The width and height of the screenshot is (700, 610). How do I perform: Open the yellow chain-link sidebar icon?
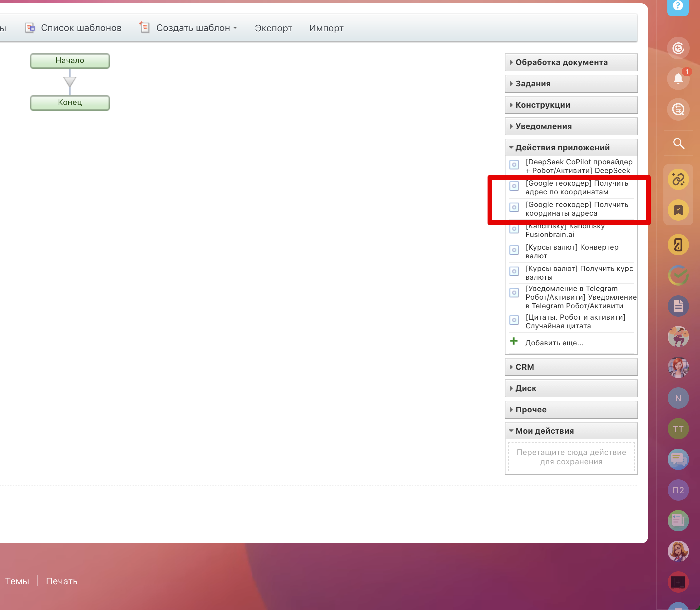click(678, 179)
